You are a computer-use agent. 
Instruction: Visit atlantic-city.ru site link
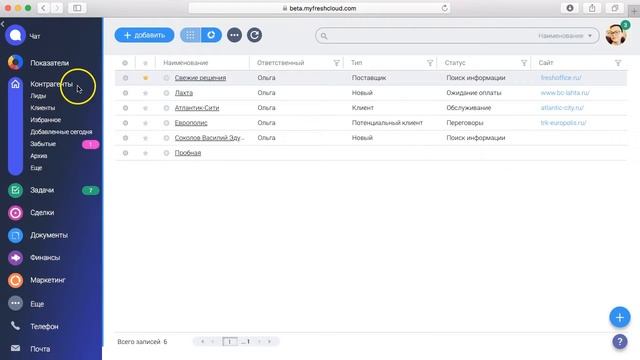click(562, 108)
